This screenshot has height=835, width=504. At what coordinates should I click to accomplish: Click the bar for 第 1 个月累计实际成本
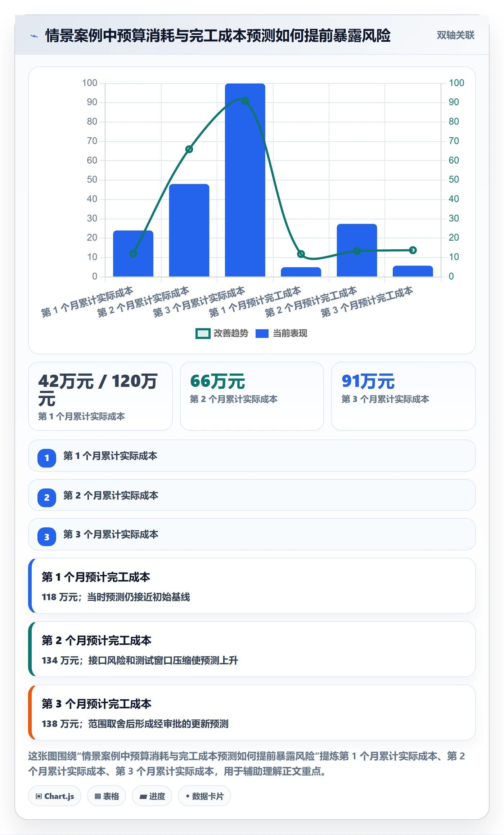coord(133,254)
